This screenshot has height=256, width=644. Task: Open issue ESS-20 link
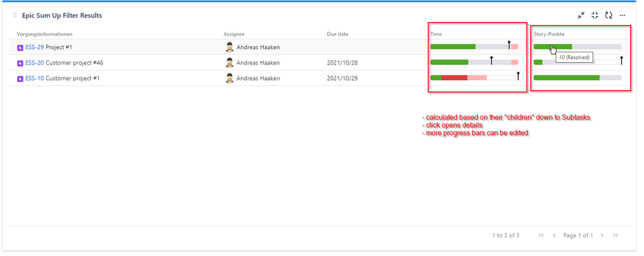click(x=34, y=63)
